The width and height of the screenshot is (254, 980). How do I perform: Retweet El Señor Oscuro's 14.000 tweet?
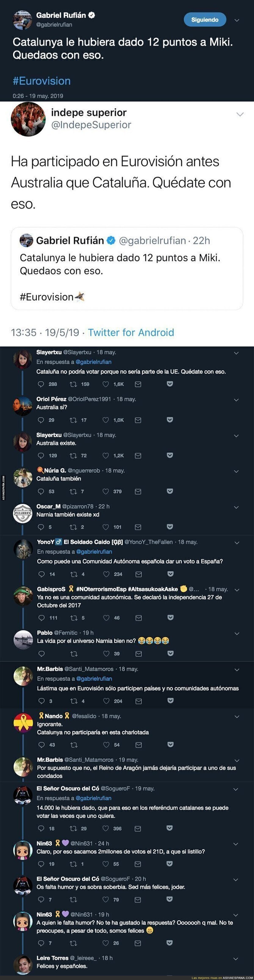(x=73, y=828)
